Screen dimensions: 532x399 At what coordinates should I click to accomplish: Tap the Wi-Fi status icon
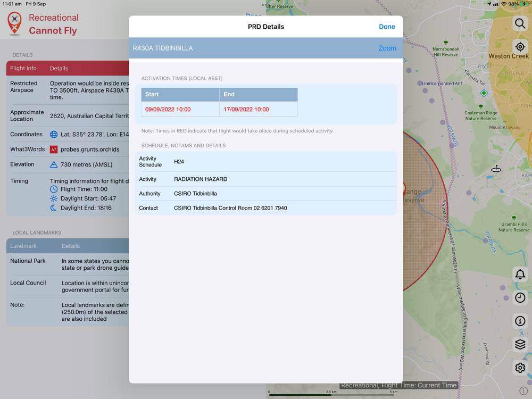(504, 4)
